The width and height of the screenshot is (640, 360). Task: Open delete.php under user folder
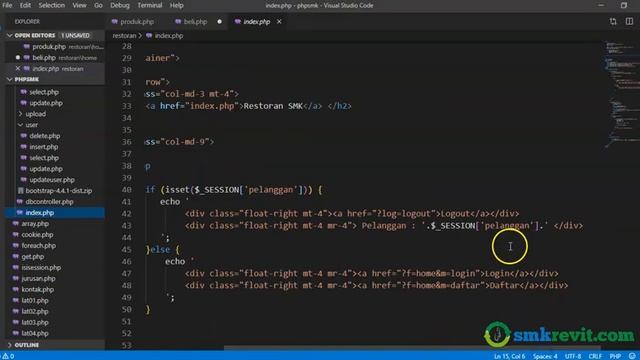[x=44, y=136]
